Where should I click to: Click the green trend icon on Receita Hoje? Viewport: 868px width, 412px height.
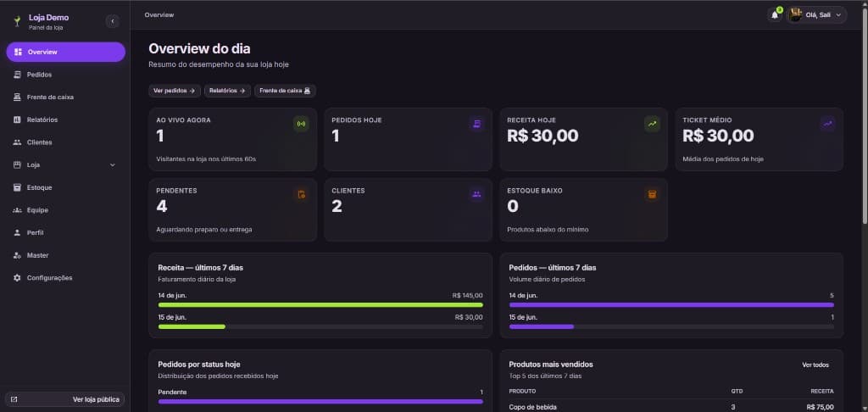pos(652,124)
